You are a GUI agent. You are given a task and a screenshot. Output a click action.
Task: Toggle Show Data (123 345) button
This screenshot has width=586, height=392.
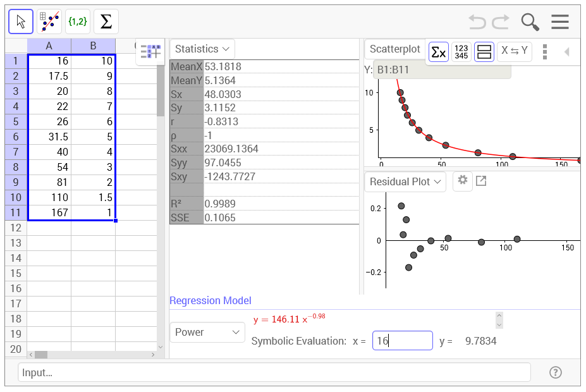(x=461, y=51)
